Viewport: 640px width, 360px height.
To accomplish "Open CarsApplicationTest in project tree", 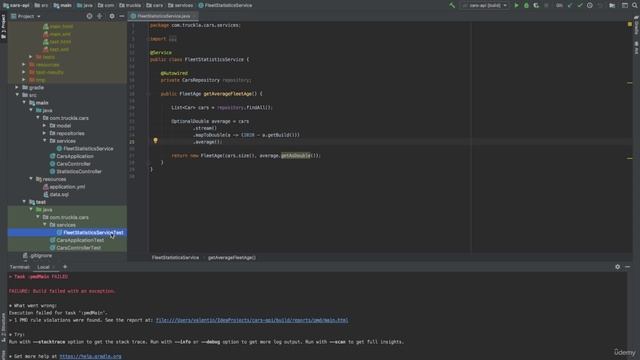I will [77, 240].
